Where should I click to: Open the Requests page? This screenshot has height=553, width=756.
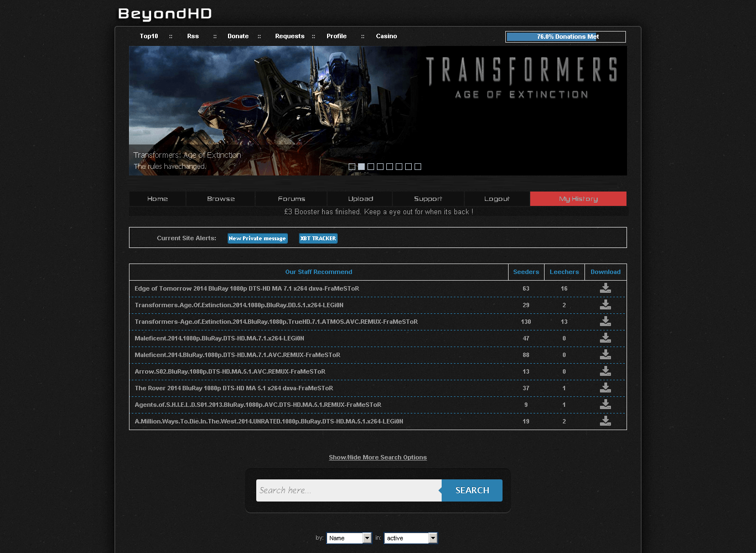tap(289, 36)
